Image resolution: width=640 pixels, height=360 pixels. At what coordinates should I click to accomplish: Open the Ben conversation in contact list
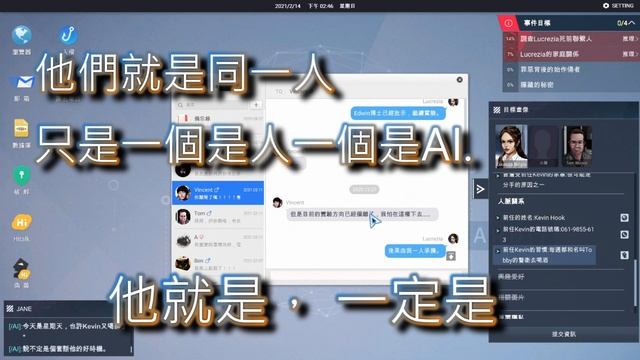coord(218,263)
